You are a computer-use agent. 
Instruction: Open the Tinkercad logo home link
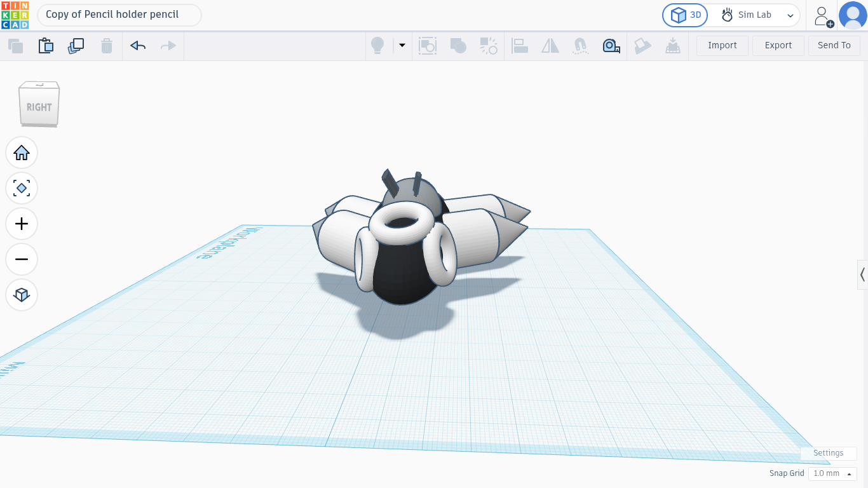click(15, 15)
